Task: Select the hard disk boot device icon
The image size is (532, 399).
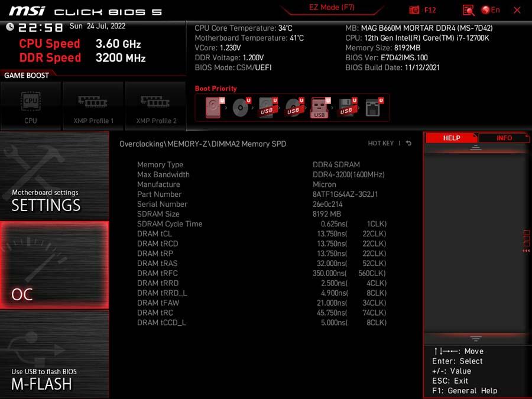Action: (x=215, y=108)
